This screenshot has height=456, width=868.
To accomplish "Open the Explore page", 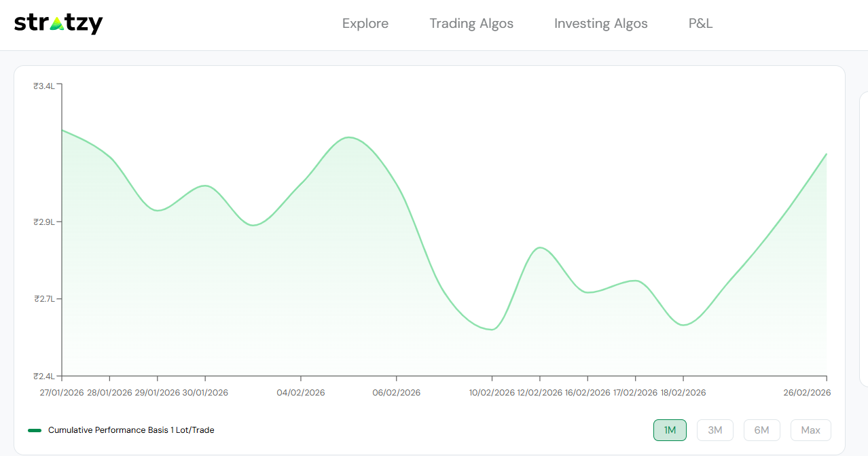I will pyautogui.click(x=365, y=24).
